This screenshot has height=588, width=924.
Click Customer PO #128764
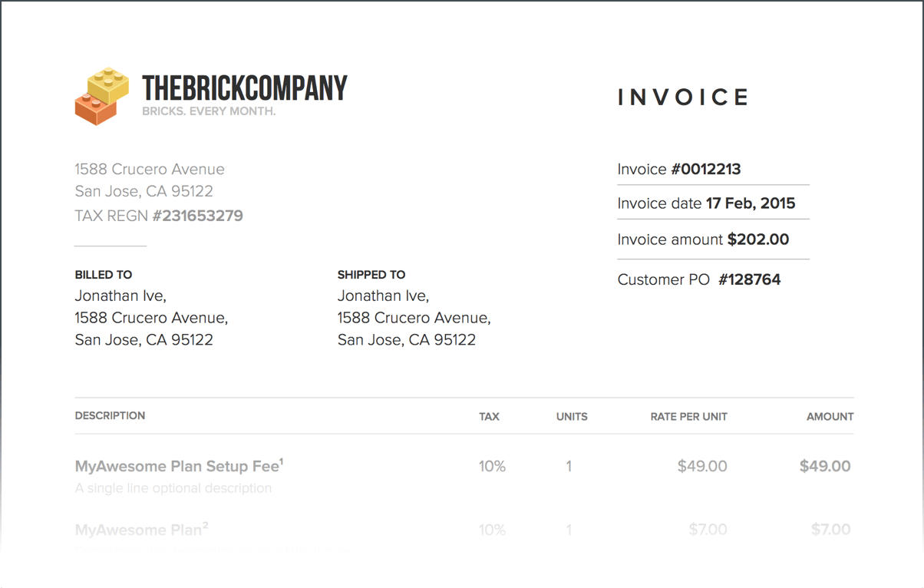pyautogui.click(x=749, y=279)
